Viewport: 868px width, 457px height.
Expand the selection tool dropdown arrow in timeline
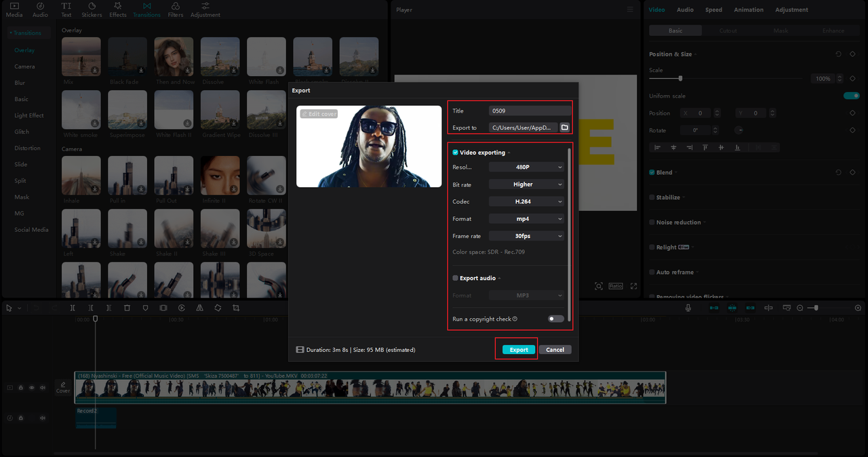click(x=19, y=309)
